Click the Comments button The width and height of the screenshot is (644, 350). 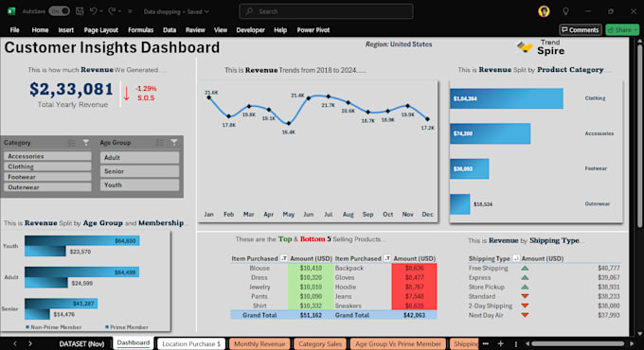(x=581, y=30)
